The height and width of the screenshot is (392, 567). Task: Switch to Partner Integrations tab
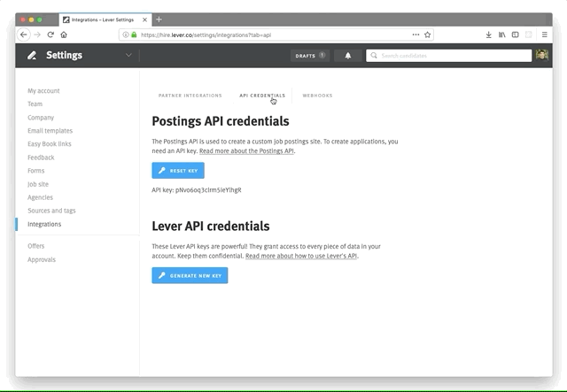[190, 96]
